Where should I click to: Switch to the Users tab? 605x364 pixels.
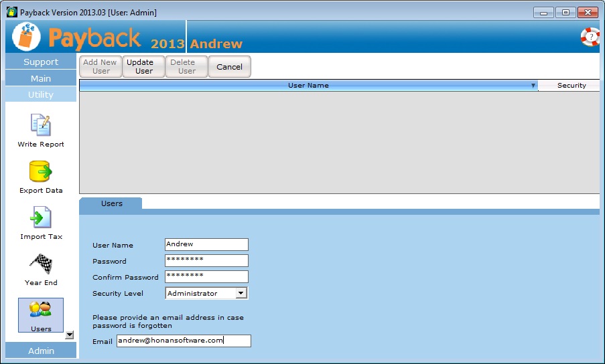[x=111, y=203]
